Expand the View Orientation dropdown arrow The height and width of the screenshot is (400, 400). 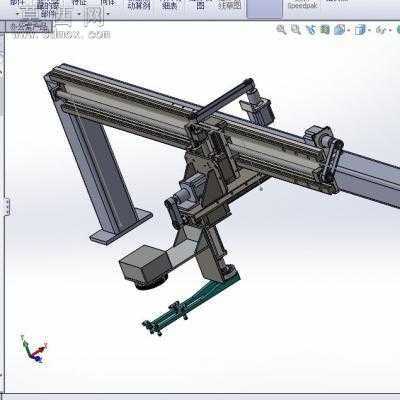[x=348, y=31]
